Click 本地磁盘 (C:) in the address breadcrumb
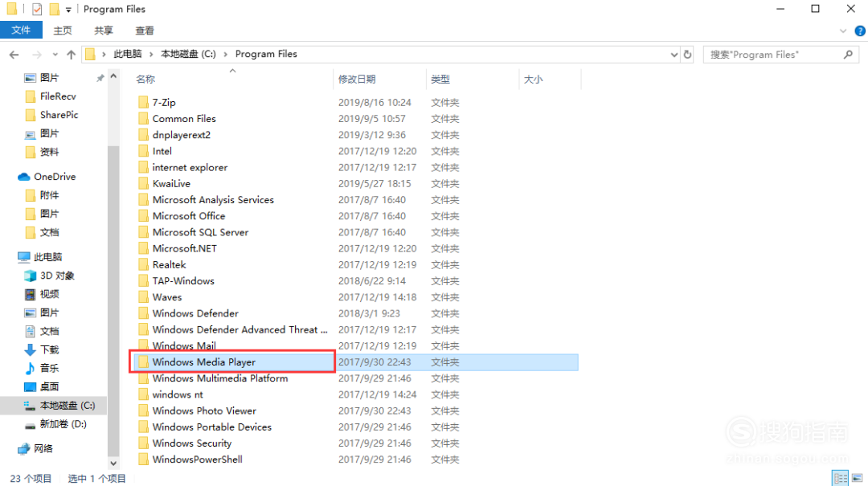 click(188, 54)
